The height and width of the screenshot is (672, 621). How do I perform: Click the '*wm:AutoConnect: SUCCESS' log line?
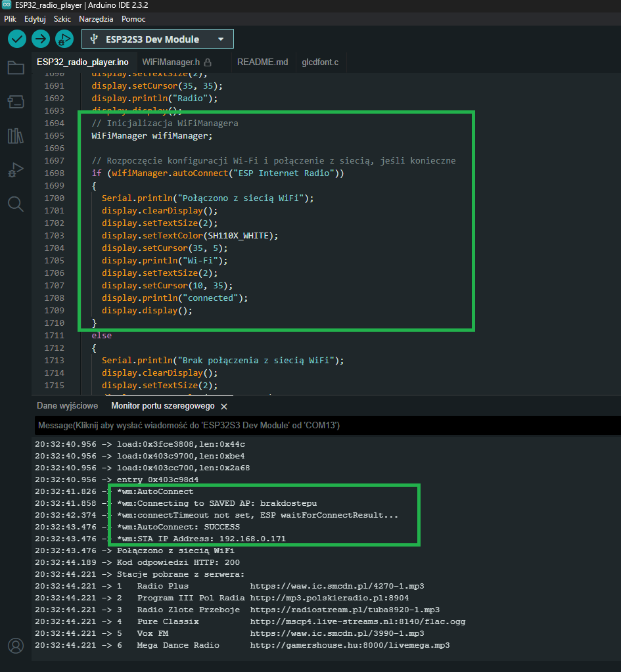tap(178, 527)
